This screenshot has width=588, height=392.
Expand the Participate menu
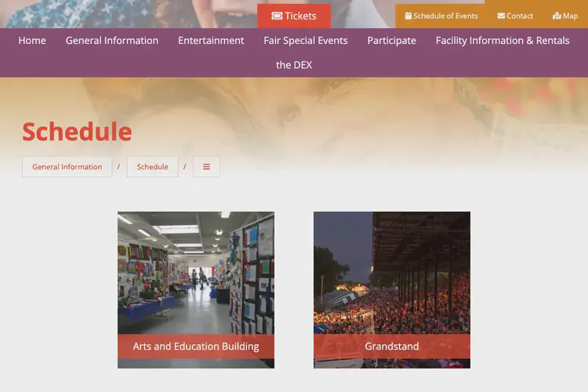[391, 41]
